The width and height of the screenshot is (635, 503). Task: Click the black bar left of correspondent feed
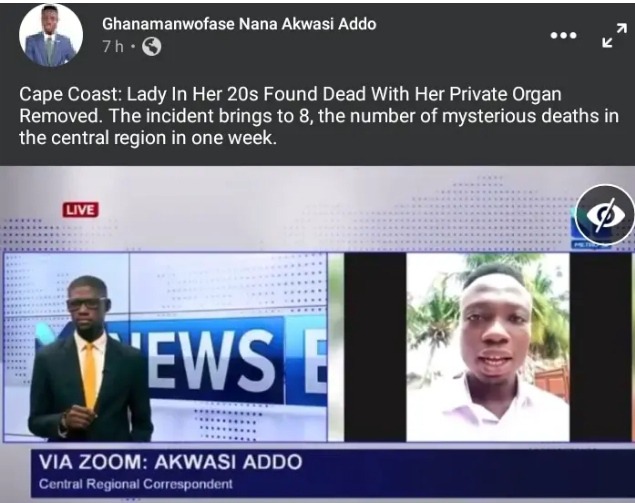pos(375,347)
